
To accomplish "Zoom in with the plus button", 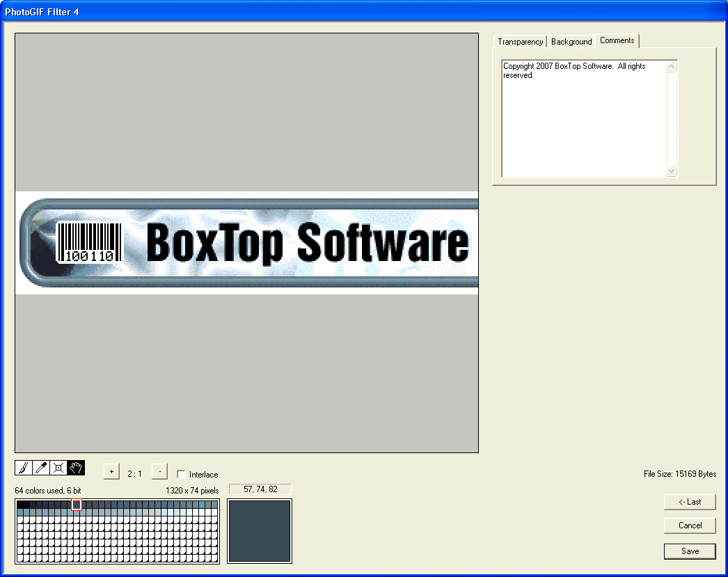I will [x=111, y=472].
